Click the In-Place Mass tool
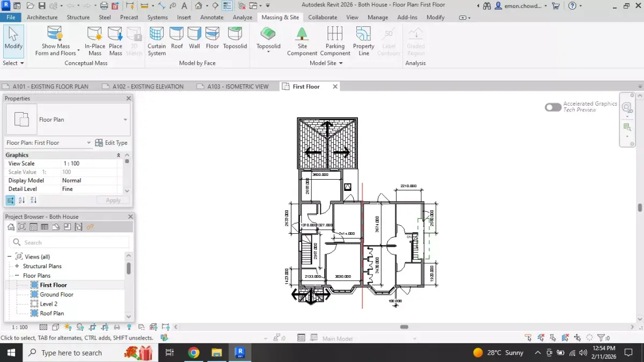 pos(95,42)
